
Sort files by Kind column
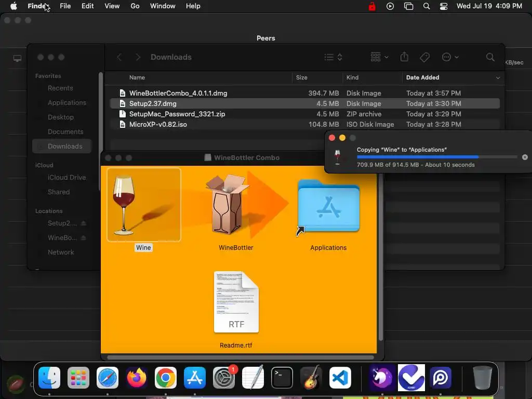pyautogui.click(x=352, y=77)
